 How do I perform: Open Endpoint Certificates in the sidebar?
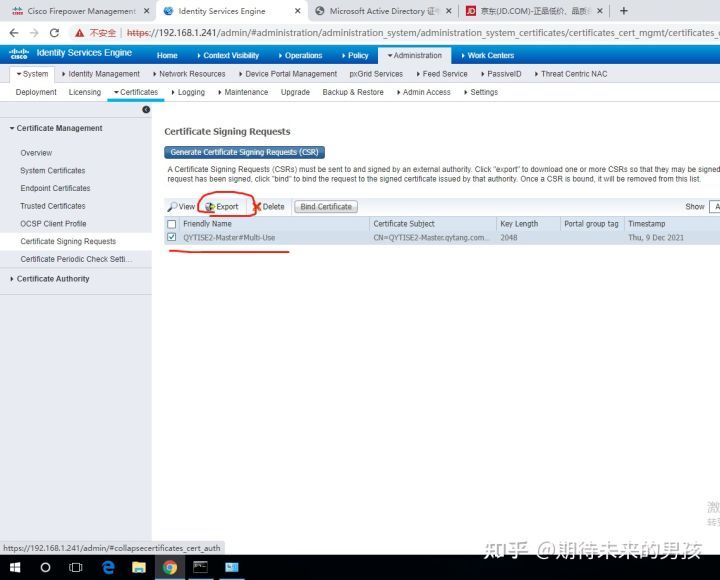point(55,188)
